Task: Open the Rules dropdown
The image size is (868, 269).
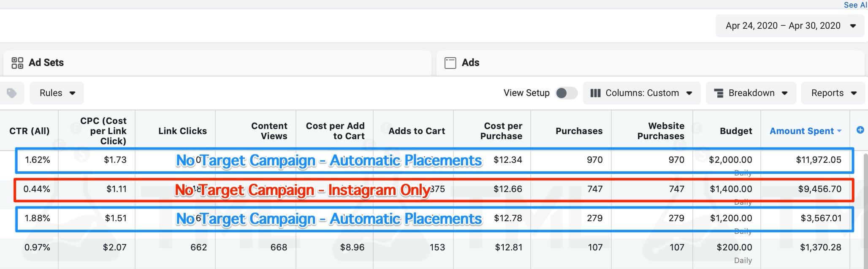Action: tap(57, 93)
